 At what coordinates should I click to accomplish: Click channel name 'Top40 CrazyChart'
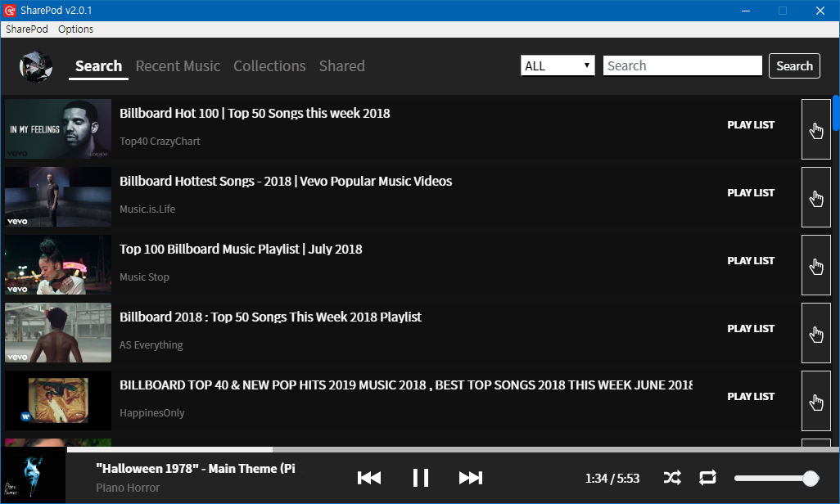point(160,142)
